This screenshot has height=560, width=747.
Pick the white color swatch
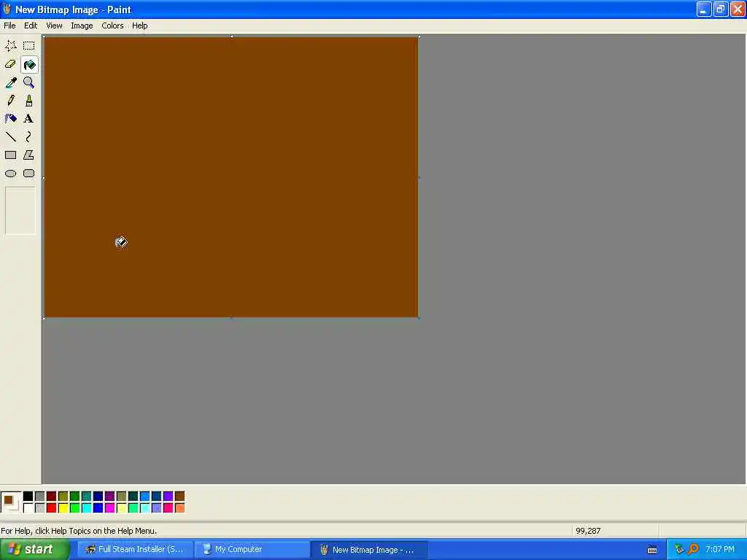(x=28, y=508)
